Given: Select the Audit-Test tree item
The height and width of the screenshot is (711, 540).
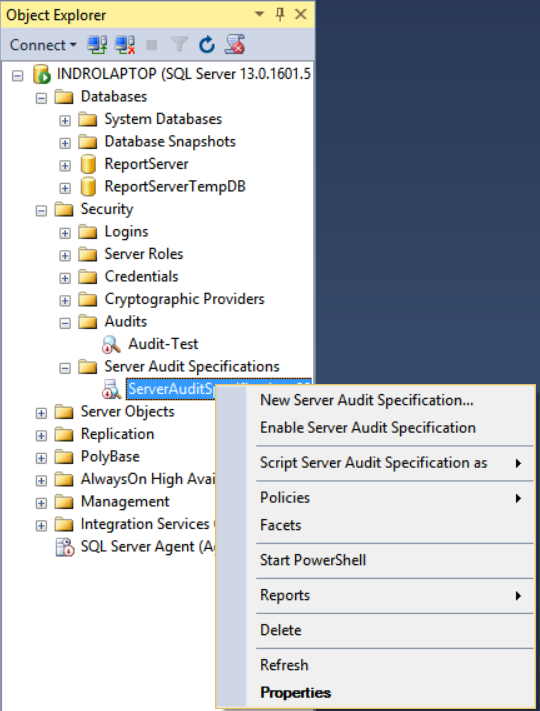Looking at the screenshot, I should 163,344.
